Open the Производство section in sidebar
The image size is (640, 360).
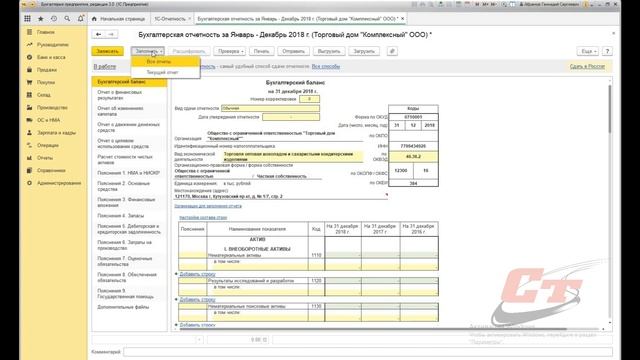[52, 107]
